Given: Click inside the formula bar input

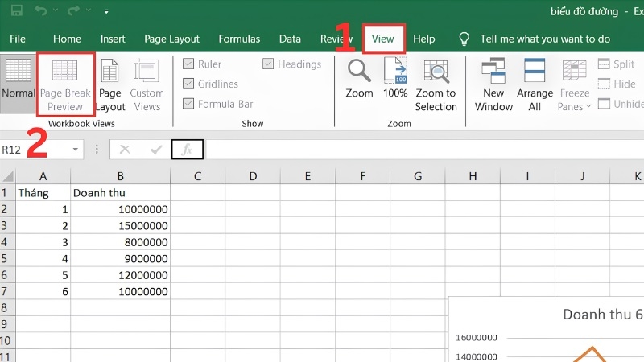Looking at the screenshot, I should 424,150.
